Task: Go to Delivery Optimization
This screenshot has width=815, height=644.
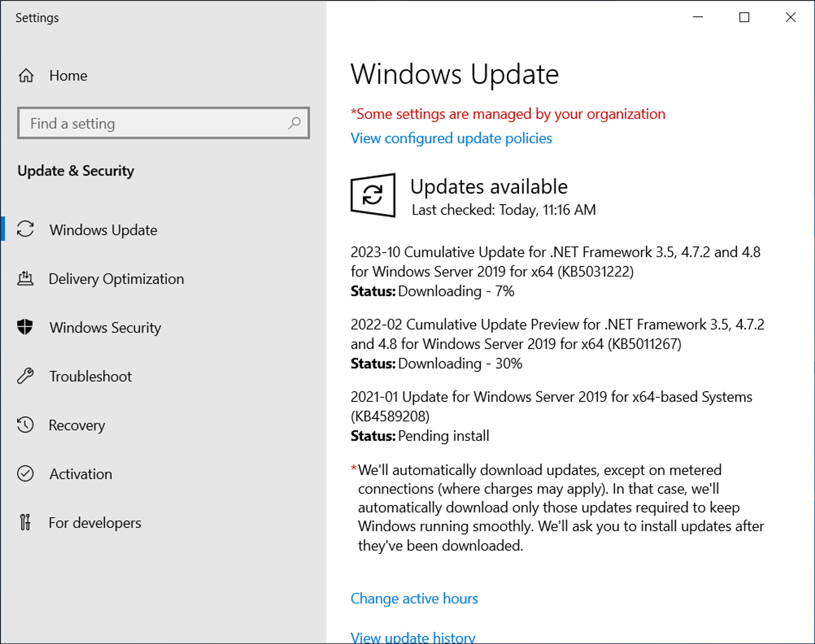Action: 117,279
